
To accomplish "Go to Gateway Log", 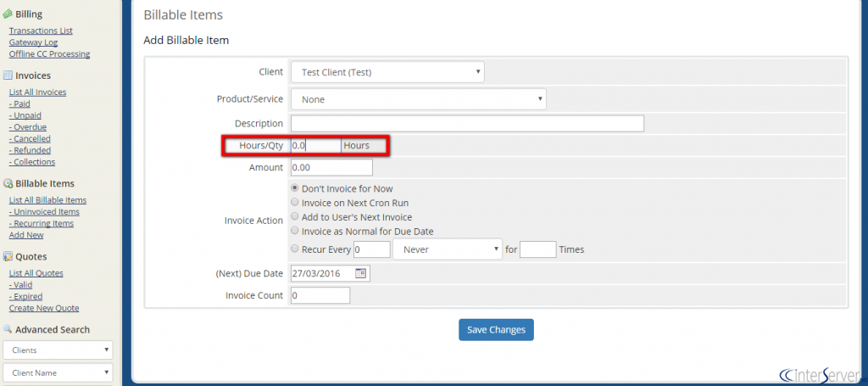I will click(33, 42).
